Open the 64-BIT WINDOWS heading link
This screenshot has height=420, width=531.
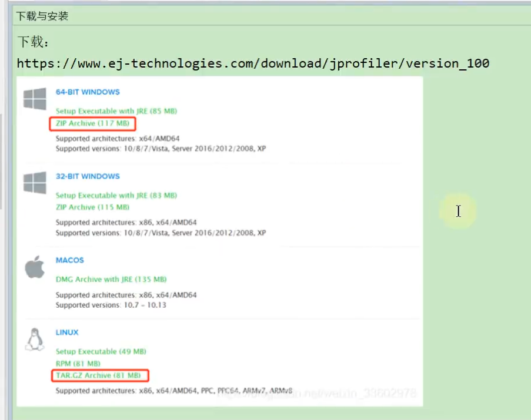click(88, 92)
